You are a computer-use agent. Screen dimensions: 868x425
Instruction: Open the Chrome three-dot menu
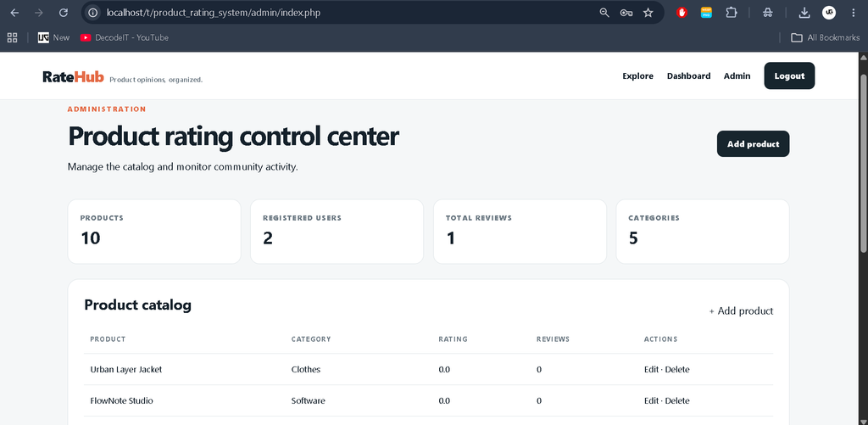(x=853, y=13)
